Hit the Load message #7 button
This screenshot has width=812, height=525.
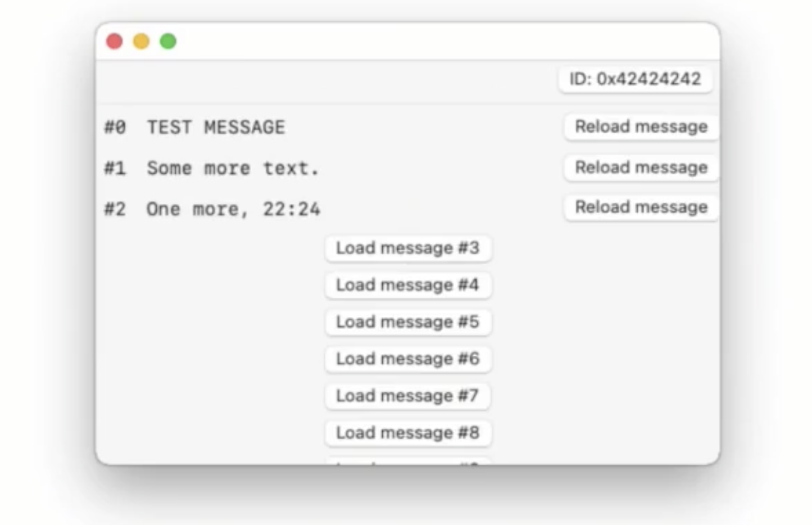click(408, 396)
